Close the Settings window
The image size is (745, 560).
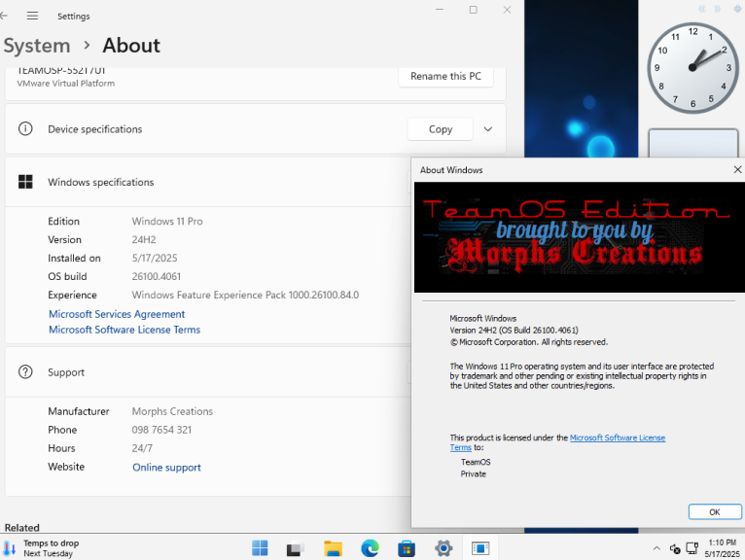click(507, 10)
